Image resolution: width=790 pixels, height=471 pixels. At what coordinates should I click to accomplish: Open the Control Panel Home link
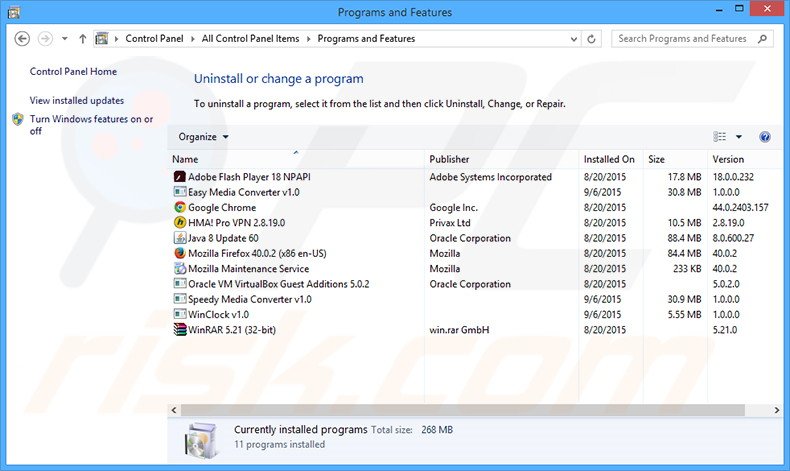(73, 72)
